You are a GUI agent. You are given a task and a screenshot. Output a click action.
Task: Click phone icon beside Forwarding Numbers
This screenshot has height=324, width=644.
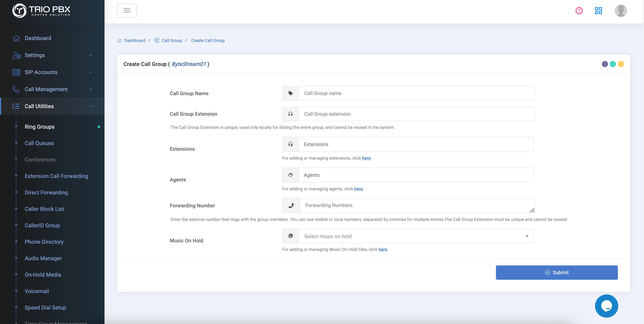coord(291,206)
